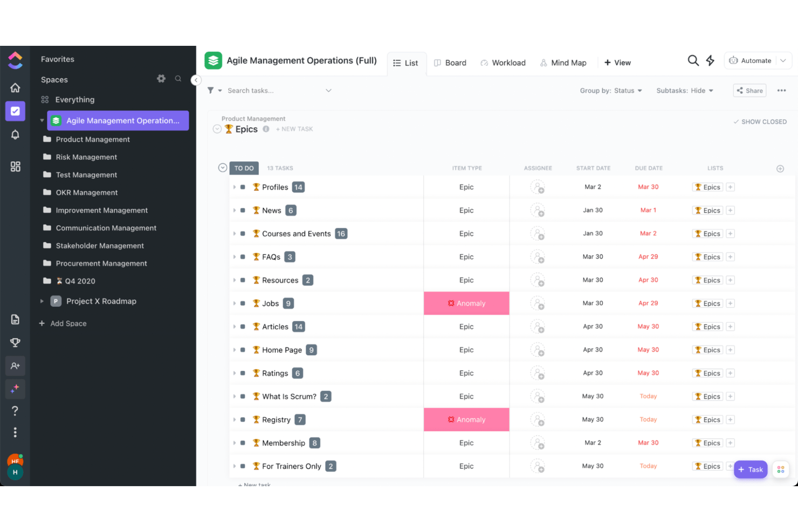
Task: Open the three-dot options menu beside Share
Action: click(781, 91)
